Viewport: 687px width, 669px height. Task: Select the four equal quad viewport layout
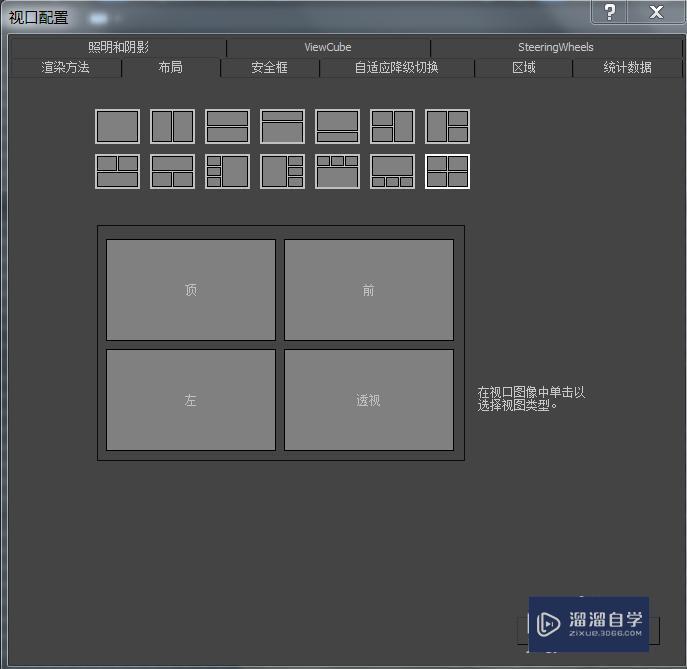[447, 171]
